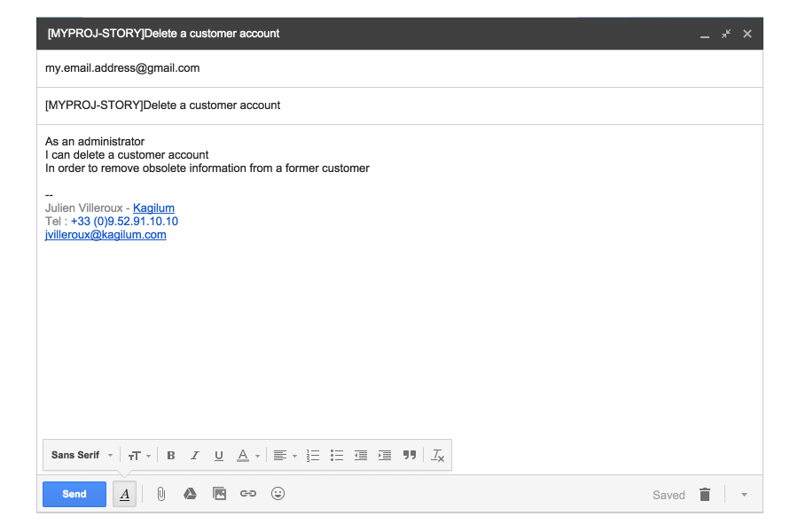The image size is (798, 532).
Task: Click the phone number +33 (0)9.52.91.10.10
Action: click(x=124, y=222)
